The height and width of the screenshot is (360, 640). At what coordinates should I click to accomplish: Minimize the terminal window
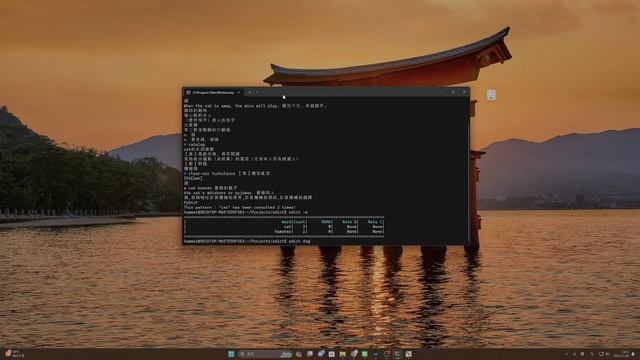click(x=441, y=92)
